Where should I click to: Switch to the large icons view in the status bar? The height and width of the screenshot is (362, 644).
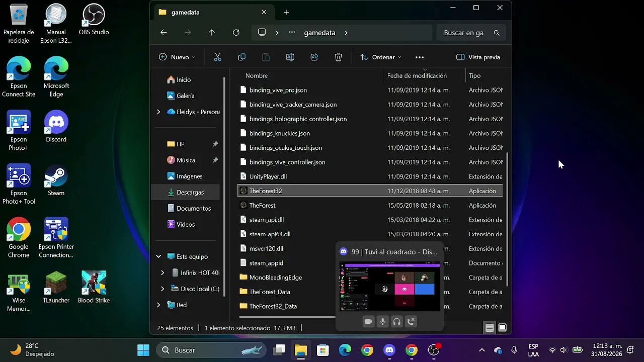tap(502, 328)
